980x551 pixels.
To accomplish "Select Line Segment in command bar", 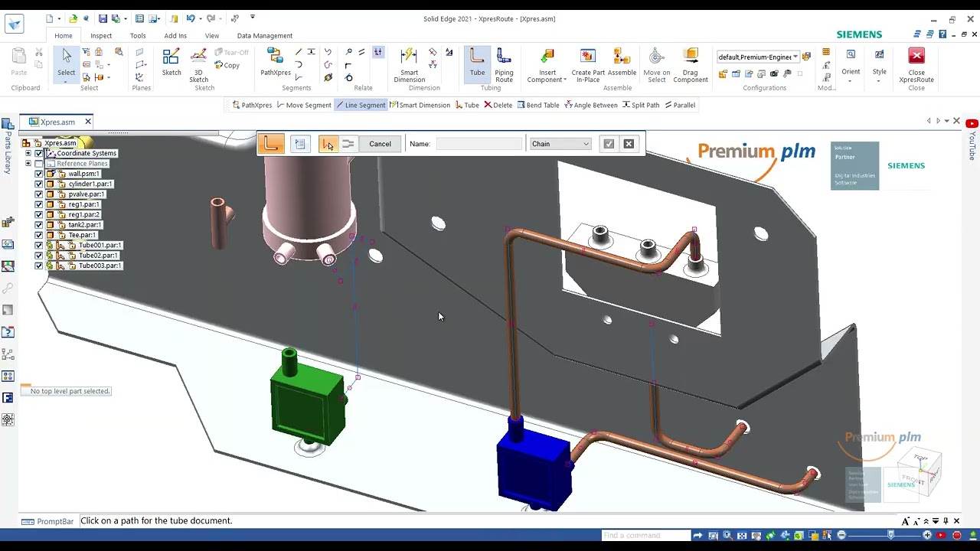I will tap(361, 105).
